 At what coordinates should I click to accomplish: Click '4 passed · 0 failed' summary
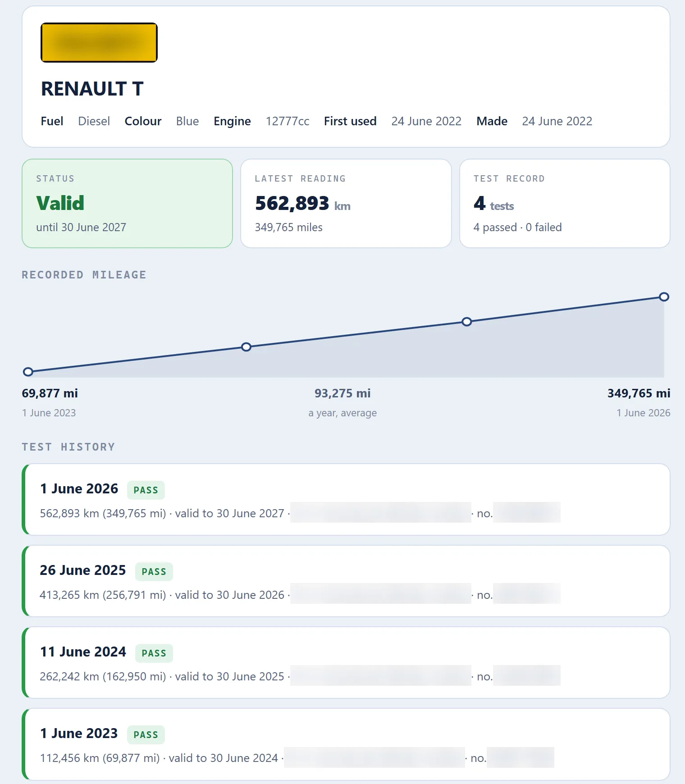tap(517, 227)
